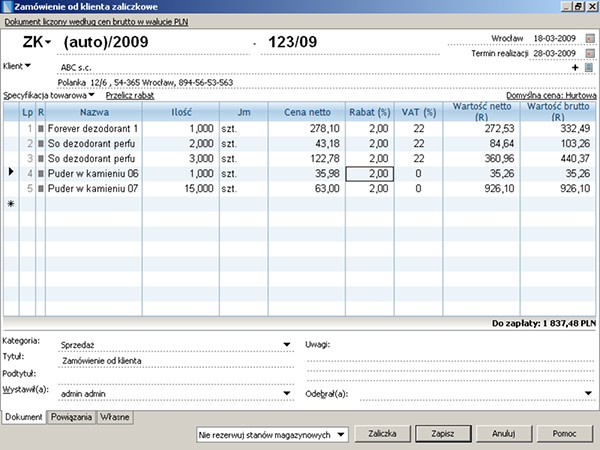
Task: Open stock reservation dropdown 'Nie rezerwuj stanów magazynowych'
Action: pyautogui.click(x=342, y=435)
